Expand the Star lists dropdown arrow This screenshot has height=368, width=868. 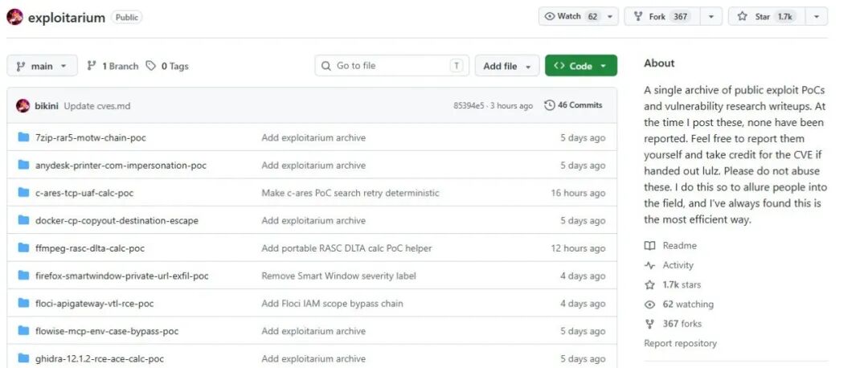[x=817, y=17]
